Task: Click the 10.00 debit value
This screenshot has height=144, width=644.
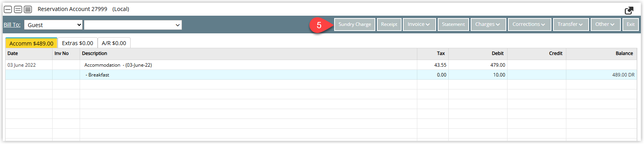Action: tap(499, 75)
